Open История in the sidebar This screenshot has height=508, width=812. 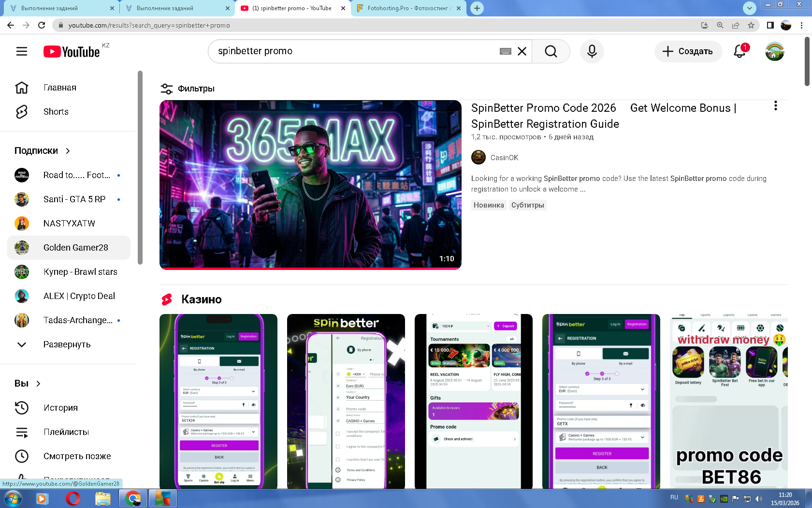60,408
